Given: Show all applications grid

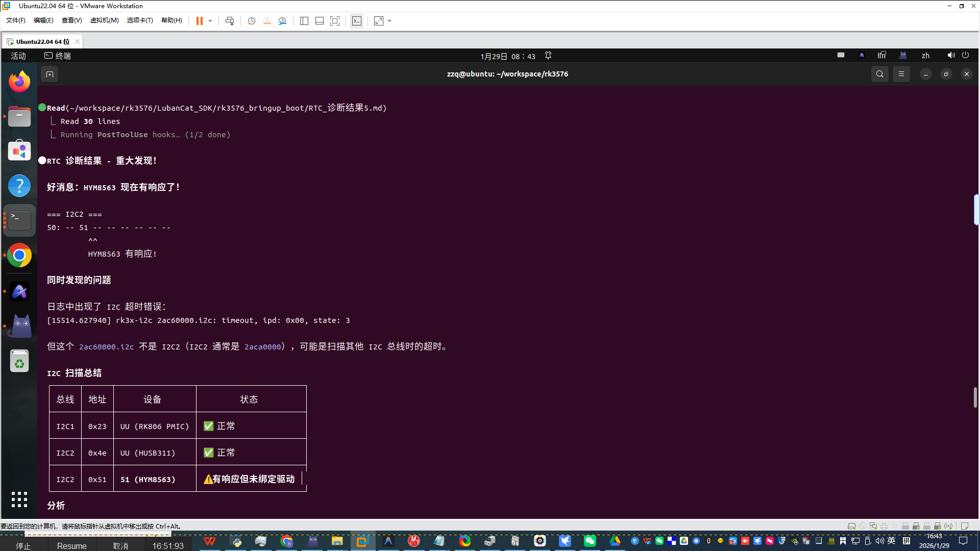Looking at the screenshot, I should click(x=19, y=499).
